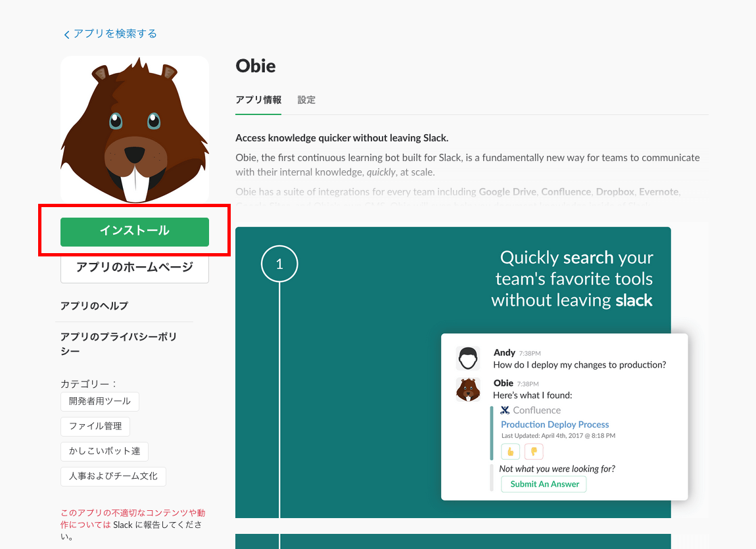Click the Confluence icon in the message
756x549 pixels.
pyautogui.click(x=505, y=410)
